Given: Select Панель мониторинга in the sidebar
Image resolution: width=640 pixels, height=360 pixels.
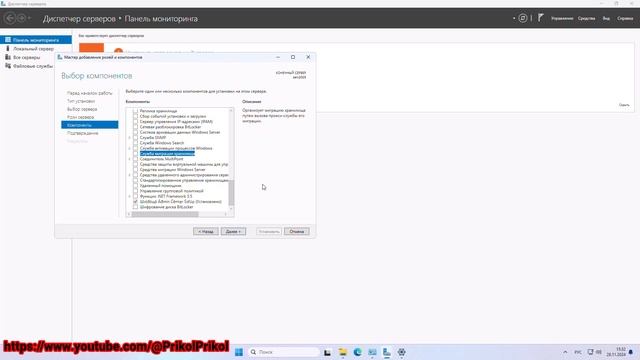Looking at the screenshot, I should [36, 40].
